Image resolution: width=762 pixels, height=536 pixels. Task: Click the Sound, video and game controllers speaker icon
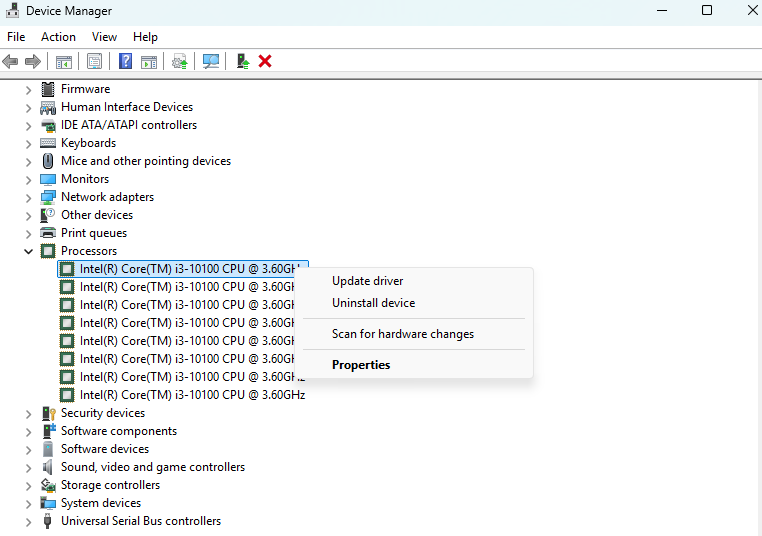coord(48,467)
